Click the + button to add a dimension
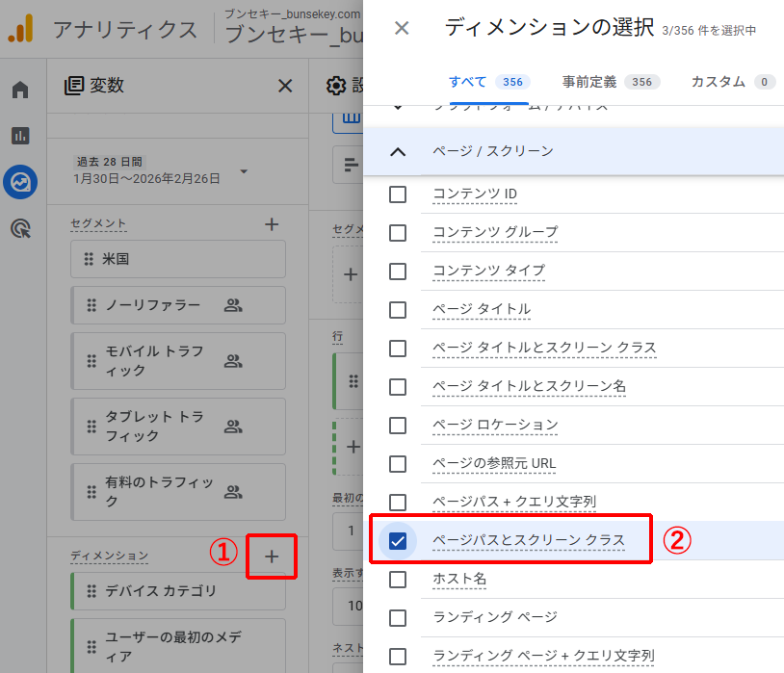The image size is (784, 673). tap(272, 557)
